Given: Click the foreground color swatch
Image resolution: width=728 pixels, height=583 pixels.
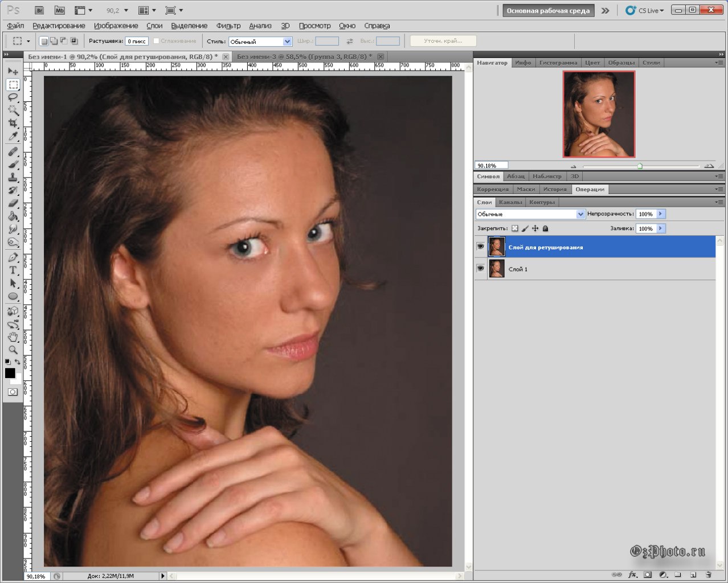Looking at the screenshot, I should (x=10, y=373).
